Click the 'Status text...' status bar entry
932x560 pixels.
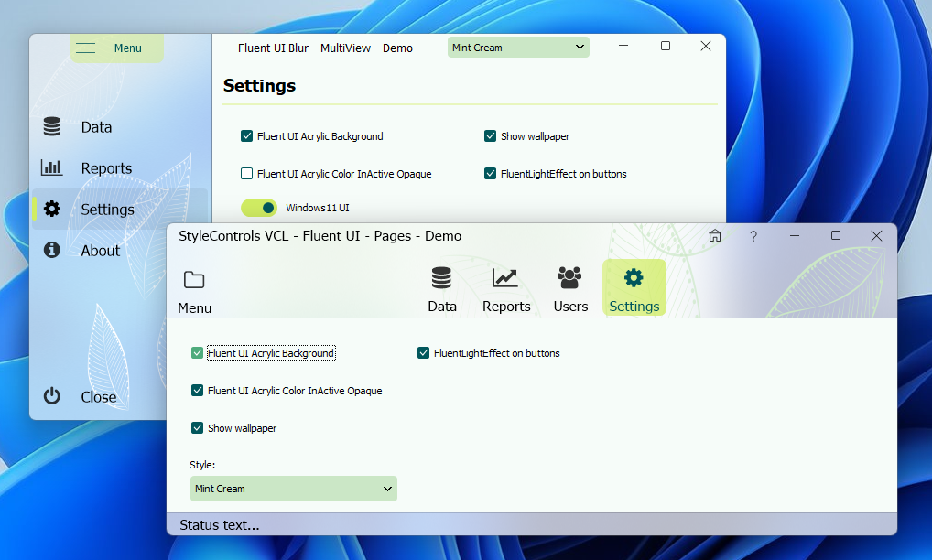click(220, 525)
